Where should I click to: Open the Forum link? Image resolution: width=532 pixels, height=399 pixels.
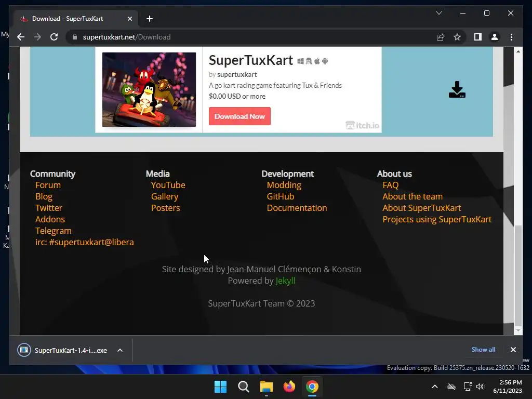48,185
